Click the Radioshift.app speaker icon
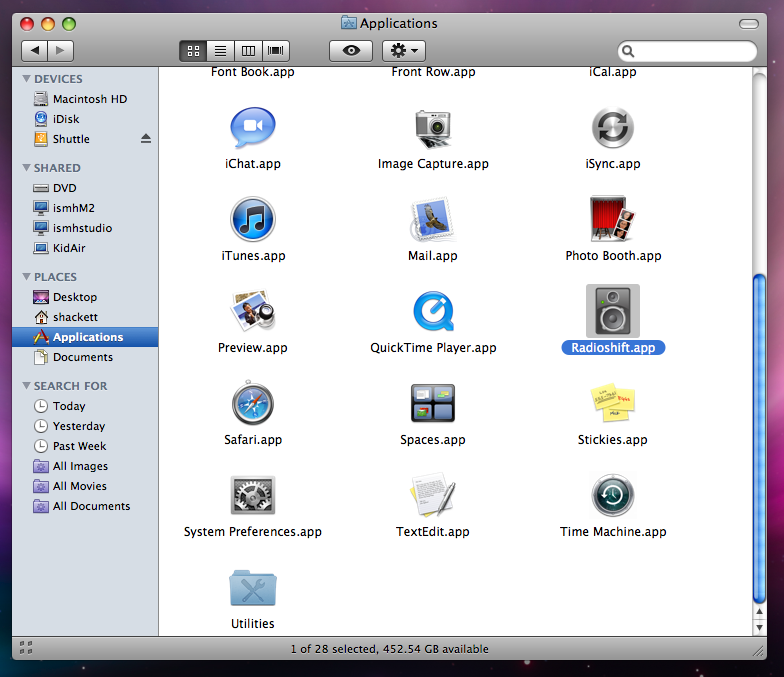This screenshot has width=784, height=677. 612,312
